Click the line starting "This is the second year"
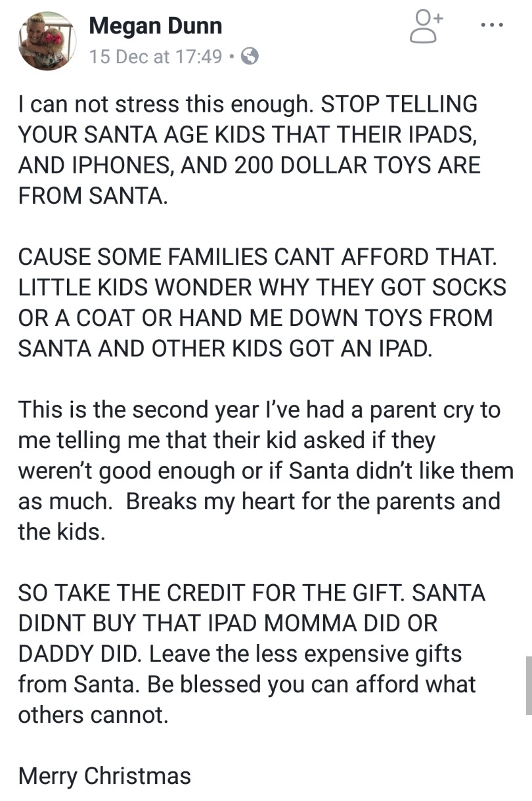Image resolution: width=532 pixels, height=801 pixels. pyautogui.click(x=259, y=409)
